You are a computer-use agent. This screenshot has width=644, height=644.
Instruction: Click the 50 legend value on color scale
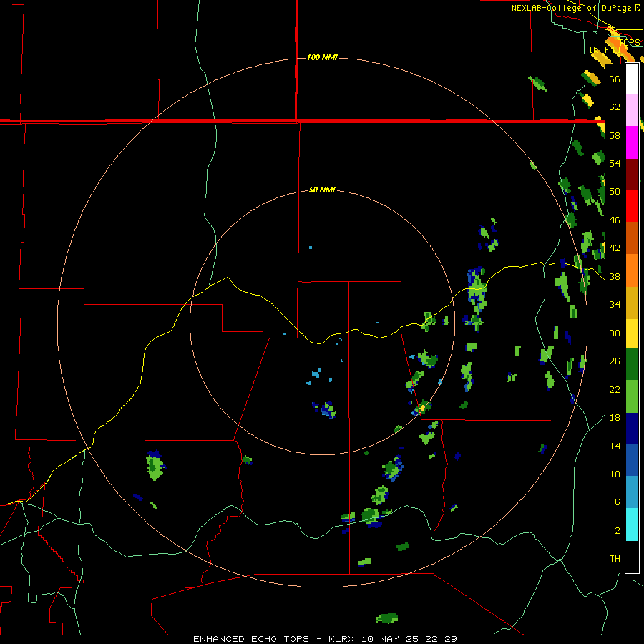(615, 192)
